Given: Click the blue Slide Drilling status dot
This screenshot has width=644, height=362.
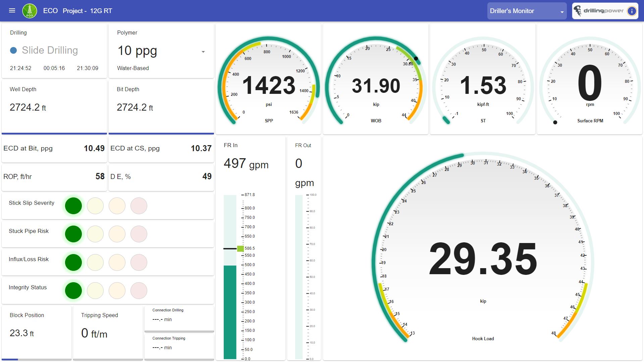Looking at the screenshot, I should 13,50.
